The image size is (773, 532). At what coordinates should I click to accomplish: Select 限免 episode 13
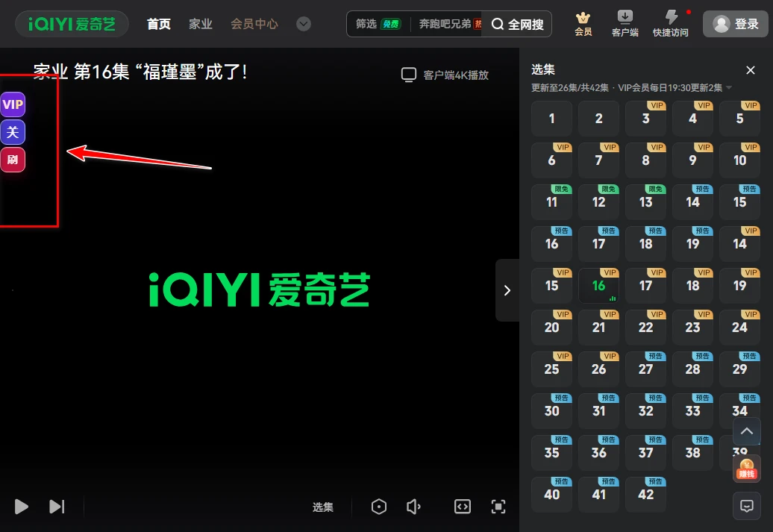click(646, 202)
